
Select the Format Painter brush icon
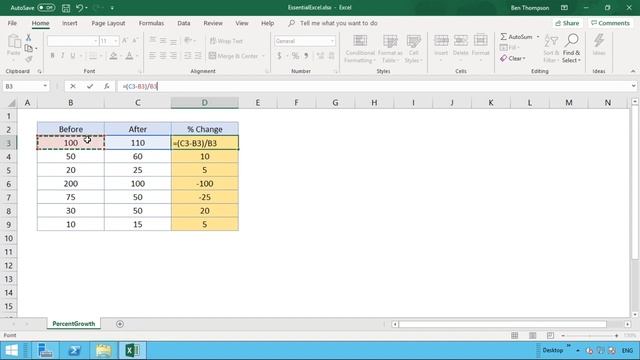[x=29, y=60]
